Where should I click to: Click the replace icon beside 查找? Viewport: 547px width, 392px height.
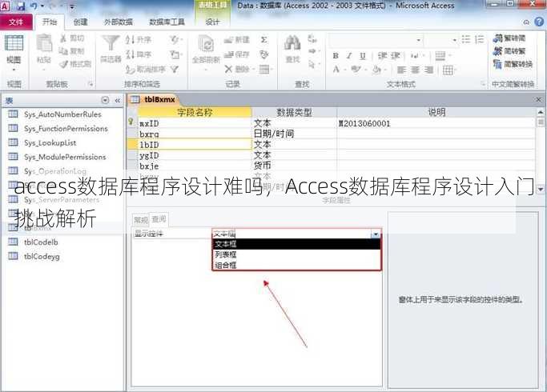coord(312,38)
